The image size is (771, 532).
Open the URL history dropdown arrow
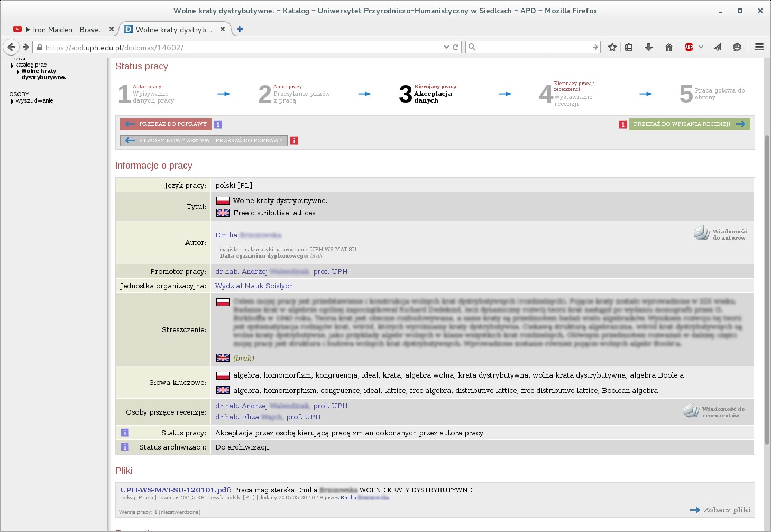coord(446,47)
